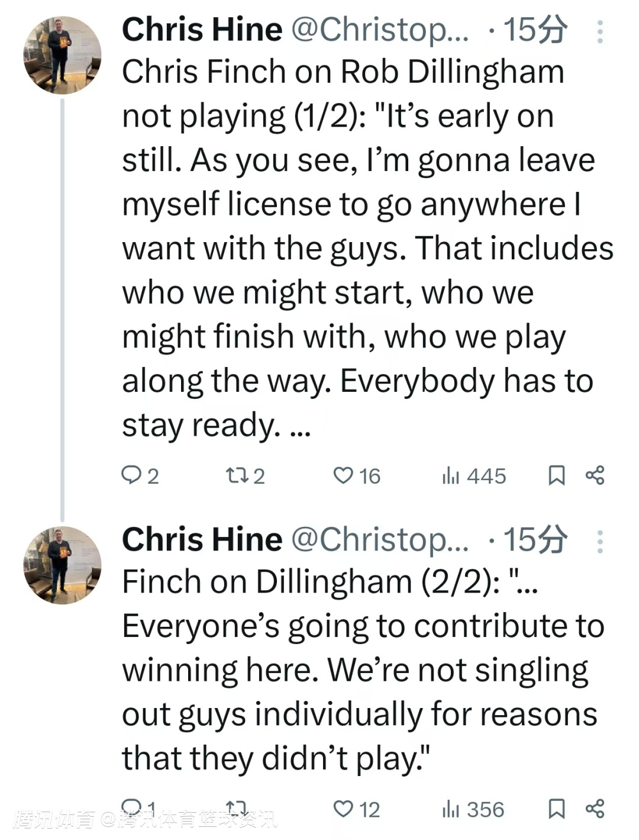Share the second tweet (2/2)
639x840 pixels.
(595, 809)
